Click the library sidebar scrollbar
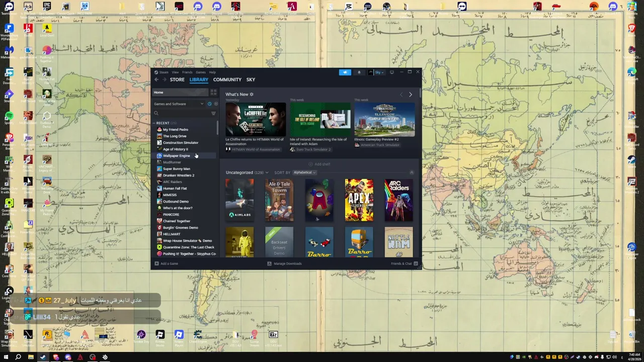Viewport: 644px width, 362px height. 218,128
